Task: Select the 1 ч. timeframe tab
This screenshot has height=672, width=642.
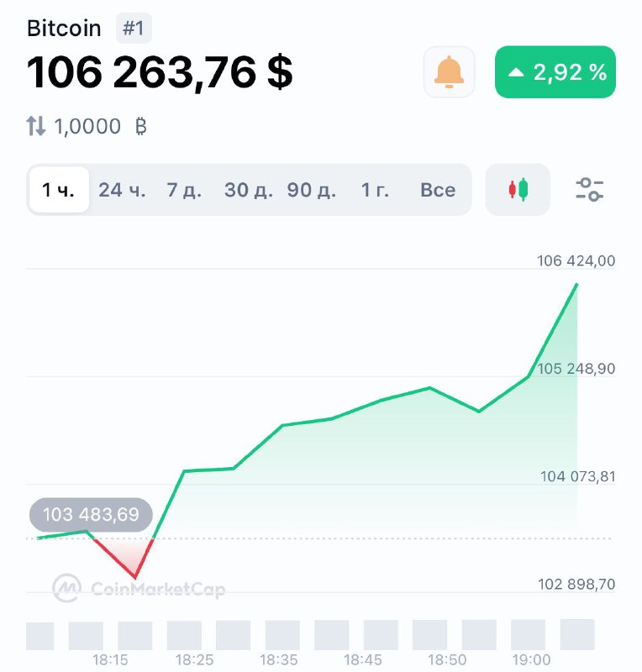Action: tap(58, 190)
